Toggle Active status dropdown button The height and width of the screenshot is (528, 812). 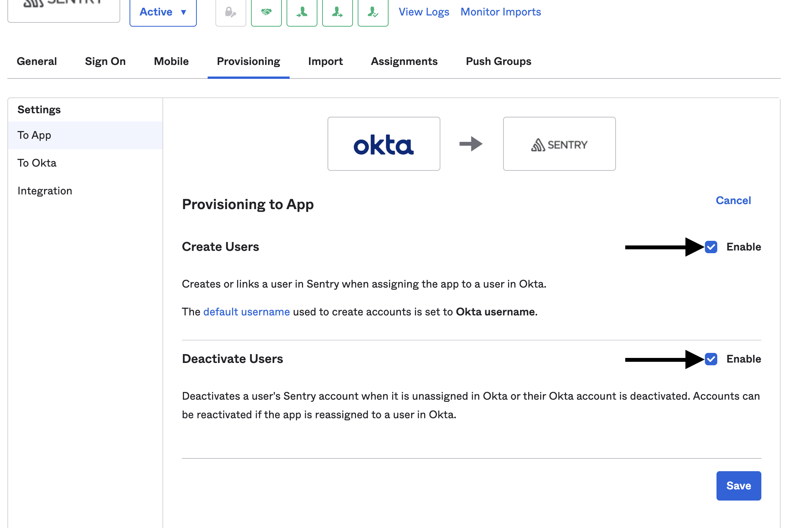(x=163, y=11)
